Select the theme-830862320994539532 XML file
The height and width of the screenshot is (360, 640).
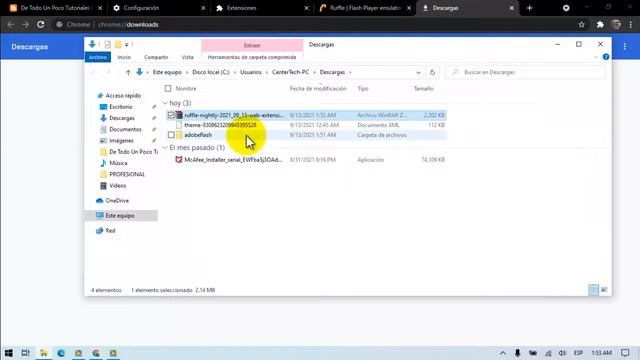tap(220, 125)
